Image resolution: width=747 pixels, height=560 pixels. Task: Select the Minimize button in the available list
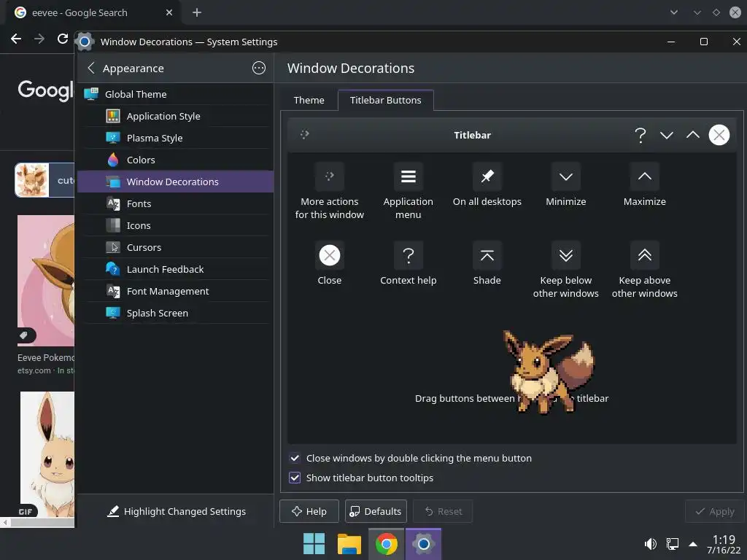[566, 176]
